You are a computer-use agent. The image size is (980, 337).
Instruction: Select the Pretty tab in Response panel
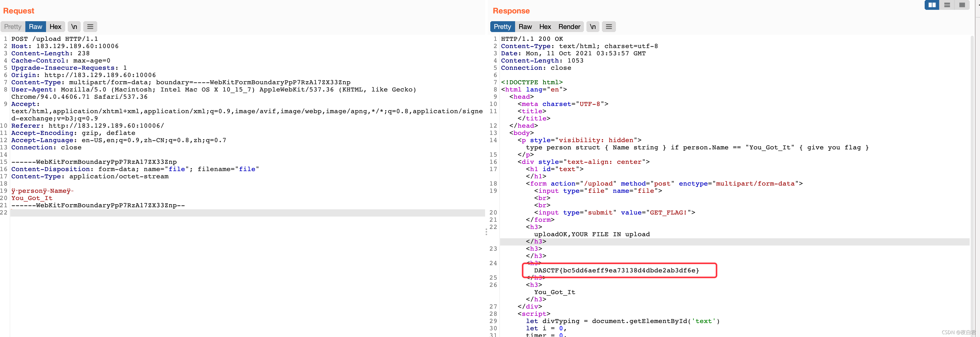click(x=503, y=27)
